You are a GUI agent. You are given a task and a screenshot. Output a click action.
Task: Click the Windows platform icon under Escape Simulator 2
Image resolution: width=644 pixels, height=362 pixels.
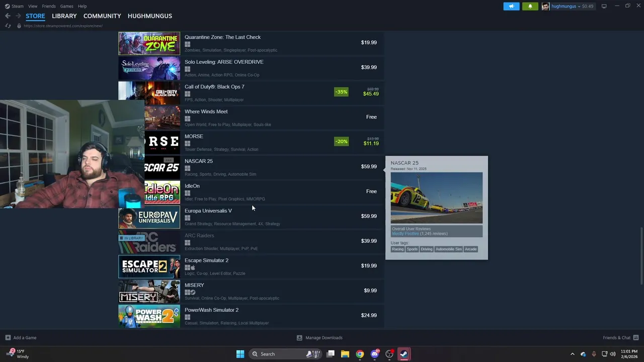pyautogui.click(x=187, y=267)
